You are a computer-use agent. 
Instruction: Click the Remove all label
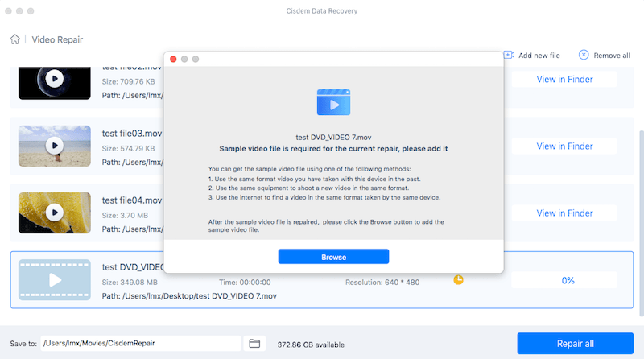pos(612,56)
